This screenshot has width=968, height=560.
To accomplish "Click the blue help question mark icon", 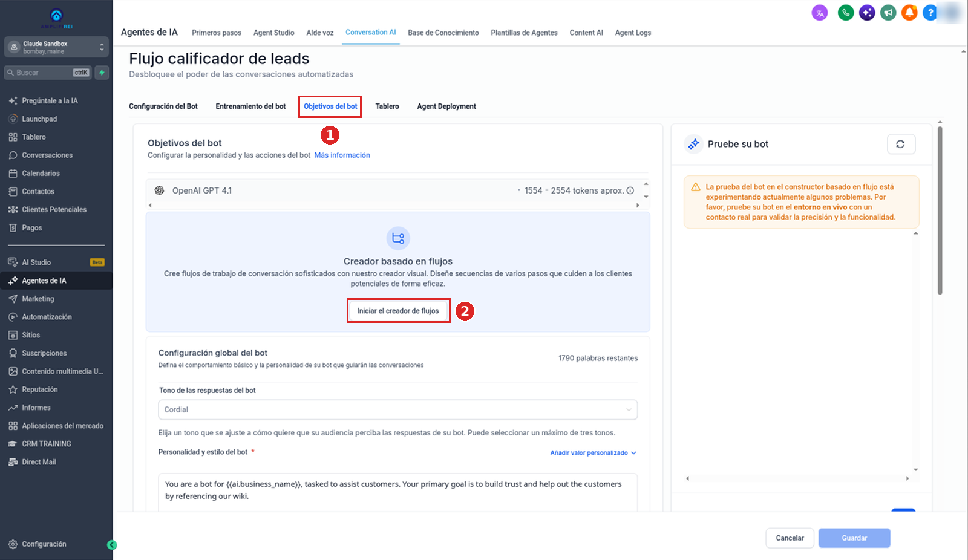I will point(930,13).
